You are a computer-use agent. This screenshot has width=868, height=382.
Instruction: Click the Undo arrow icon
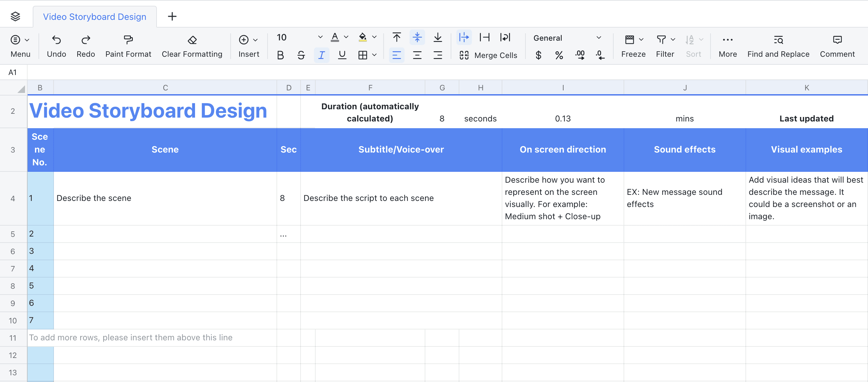pyautogui.click(x=56, y=40)
